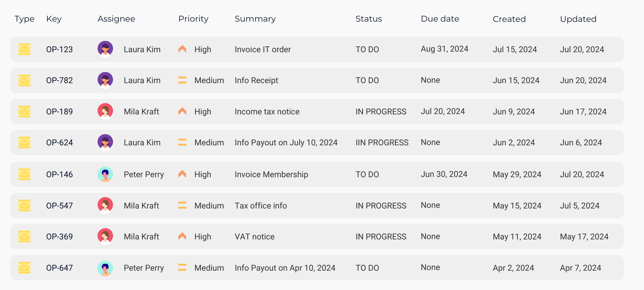This screenshot has width=644, height=290.
Task: Sort by the Updated column header
Action: [578, 19]
